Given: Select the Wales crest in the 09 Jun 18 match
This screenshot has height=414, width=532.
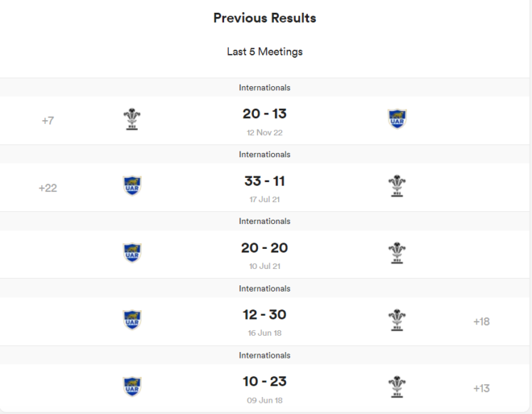Looking at the screenshot, I should [x=397, y=387].
